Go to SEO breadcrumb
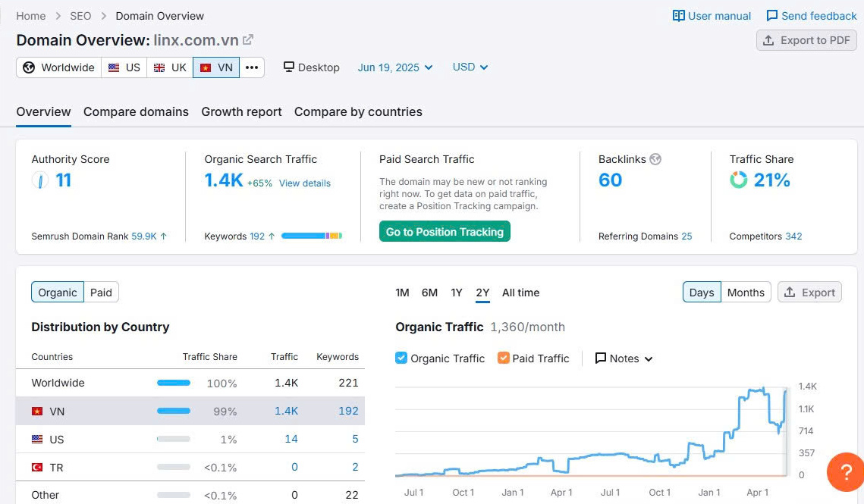The width and height of the screenshot is (864, 504). pyautogui.click(x=80, y=16)
